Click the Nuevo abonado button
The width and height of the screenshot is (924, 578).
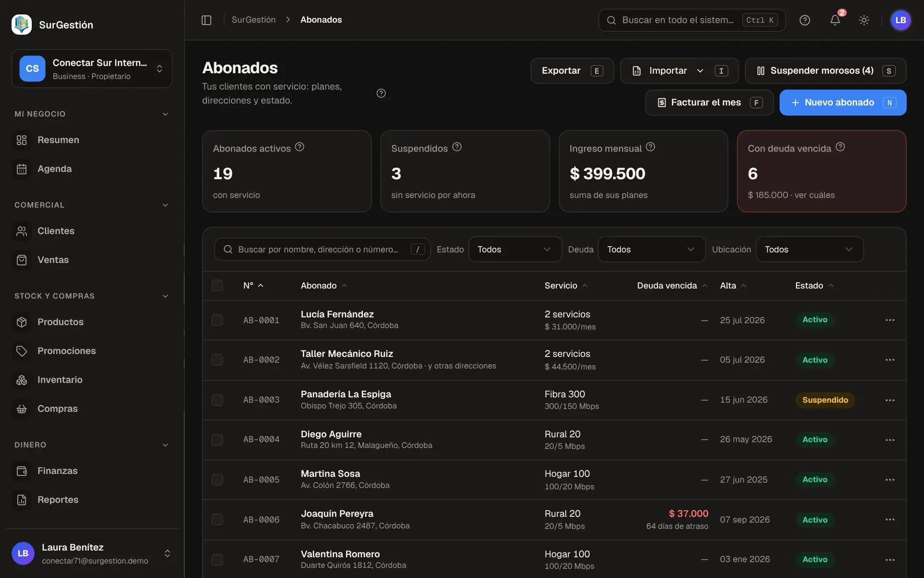pyautogui.click(x=843, y=103)
